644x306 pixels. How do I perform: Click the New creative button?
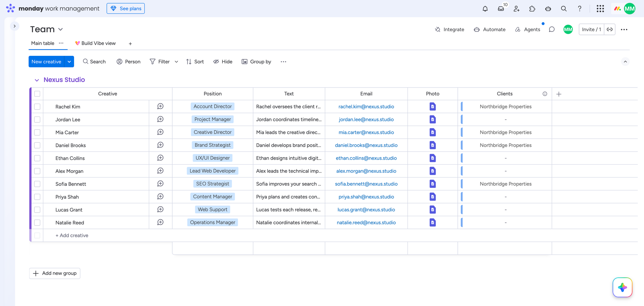coord(46,62)
